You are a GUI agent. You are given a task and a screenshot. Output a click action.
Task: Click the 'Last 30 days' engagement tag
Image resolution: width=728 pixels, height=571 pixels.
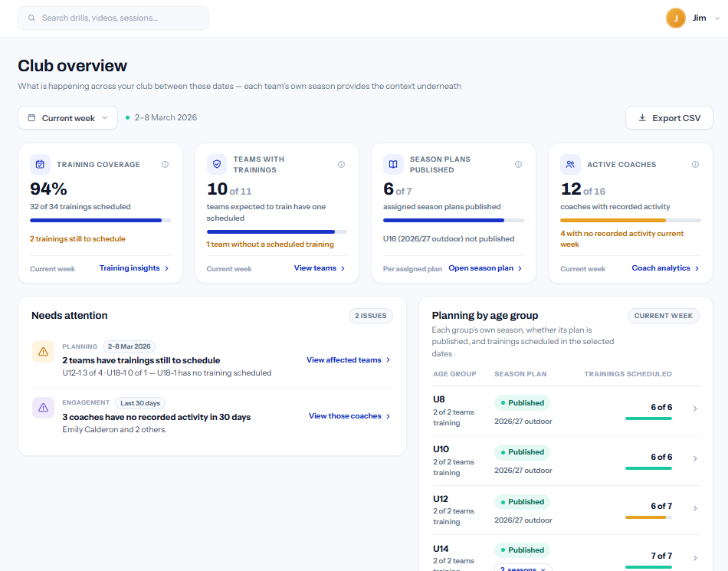tap(140, 403)
